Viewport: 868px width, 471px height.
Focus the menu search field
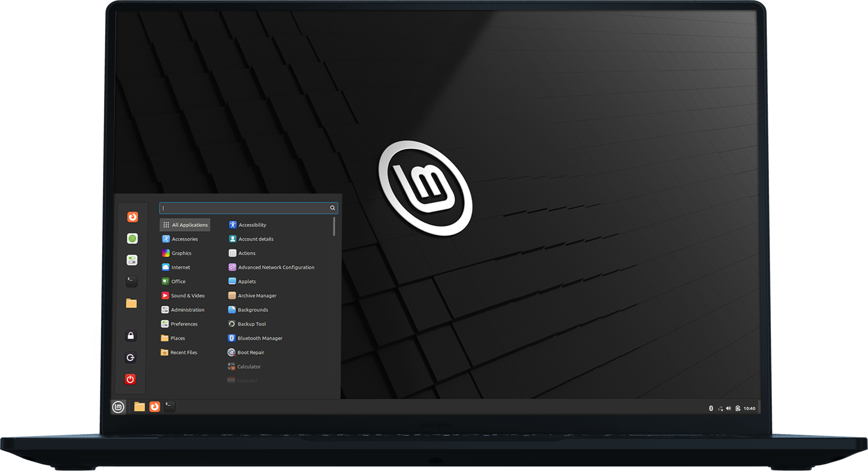[x=248, y=208]
